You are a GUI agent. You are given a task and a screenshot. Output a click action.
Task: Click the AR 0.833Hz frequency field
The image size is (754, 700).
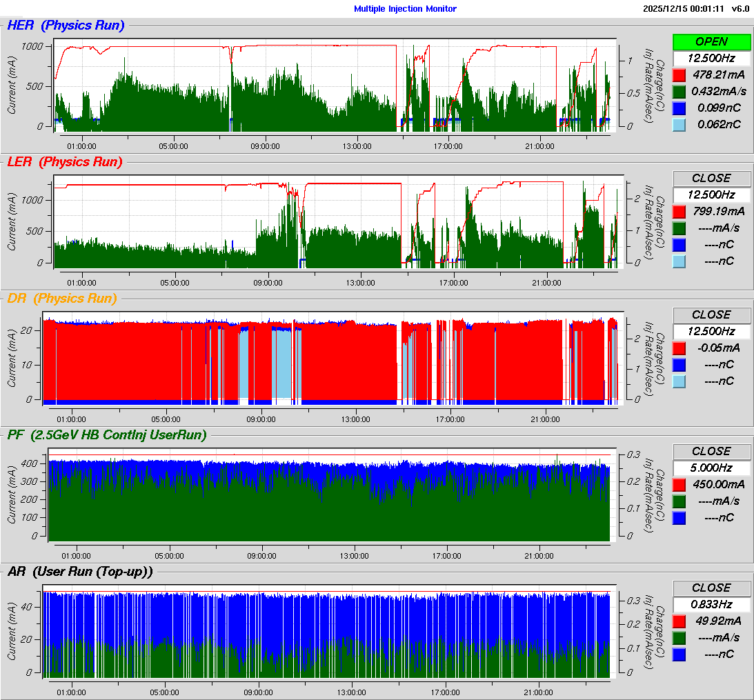[x=711, y=605]
